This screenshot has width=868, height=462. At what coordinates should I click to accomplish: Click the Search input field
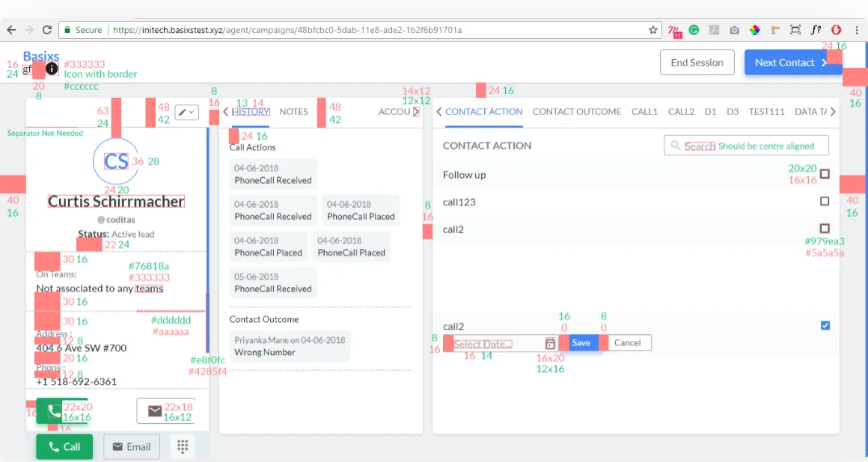746,146
